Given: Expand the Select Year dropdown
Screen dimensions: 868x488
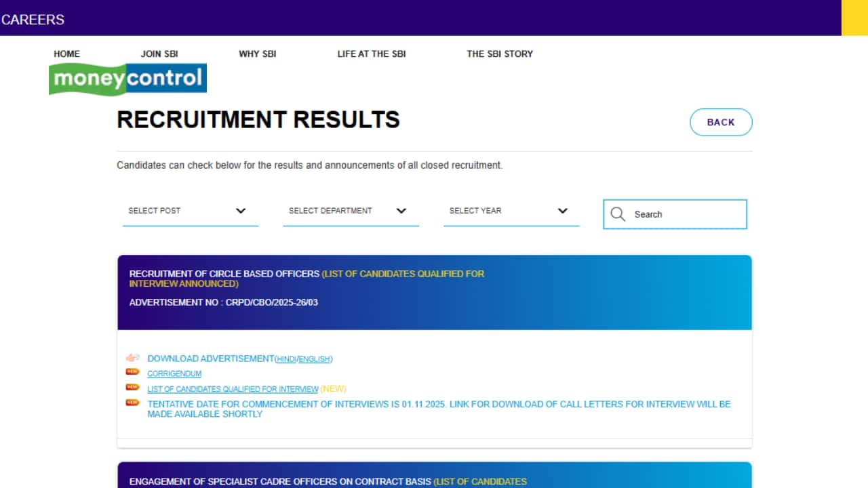Looking at the screenshot, I should (511, 211).
